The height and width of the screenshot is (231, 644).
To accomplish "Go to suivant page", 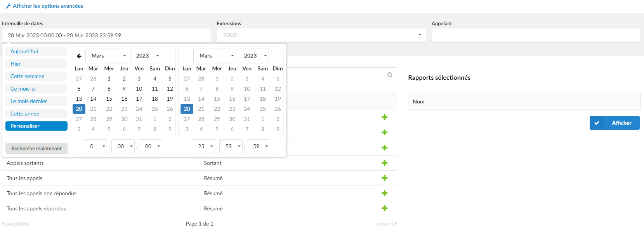I will pos(386,224).
